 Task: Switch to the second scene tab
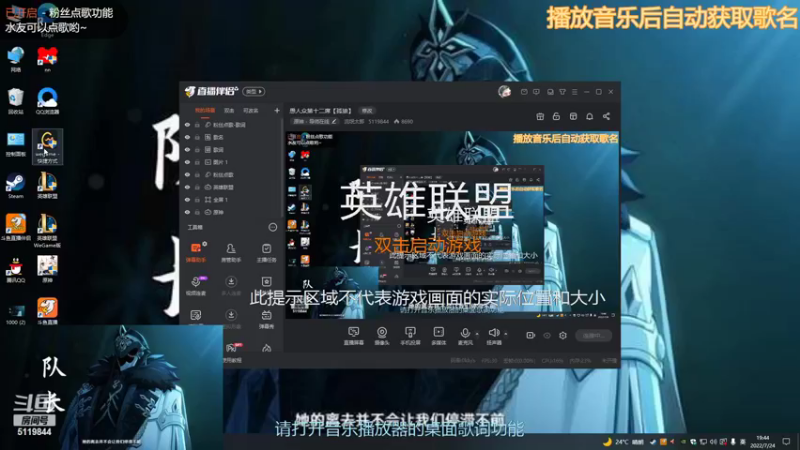pos(229,111)
